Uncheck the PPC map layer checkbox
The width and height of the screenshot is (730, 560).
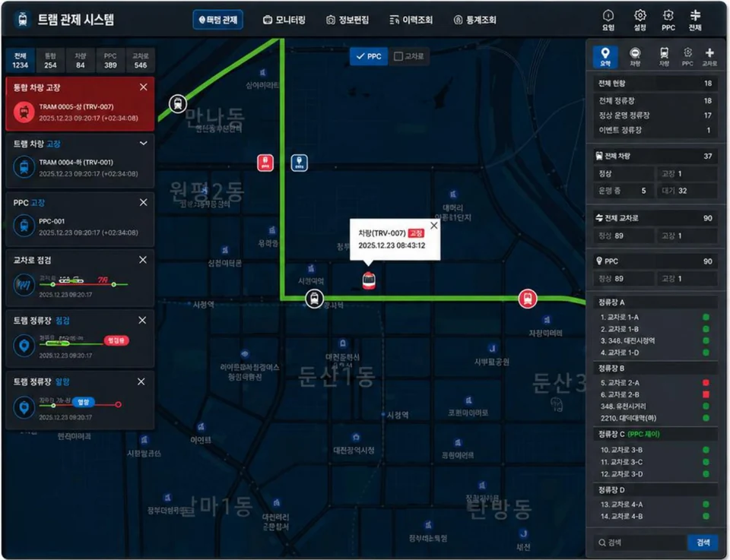pos(369,56)
